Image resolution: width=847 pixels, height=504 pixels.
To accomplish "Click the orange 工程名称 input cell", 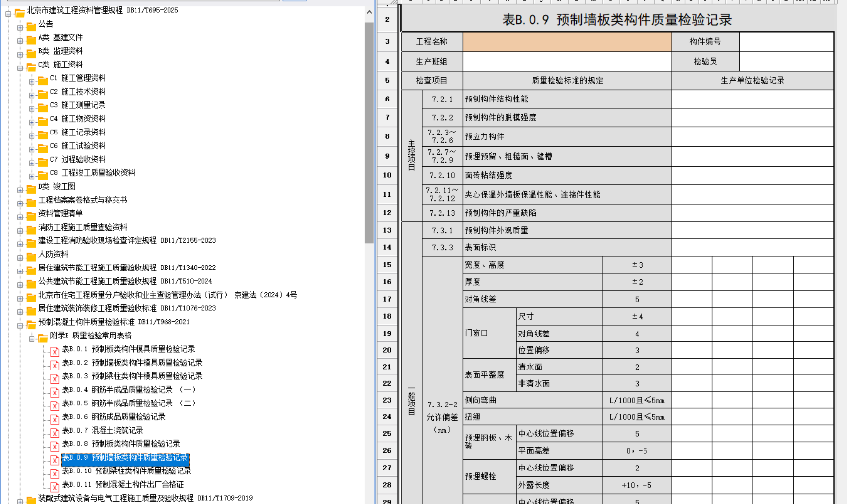I will coord(567,42).
